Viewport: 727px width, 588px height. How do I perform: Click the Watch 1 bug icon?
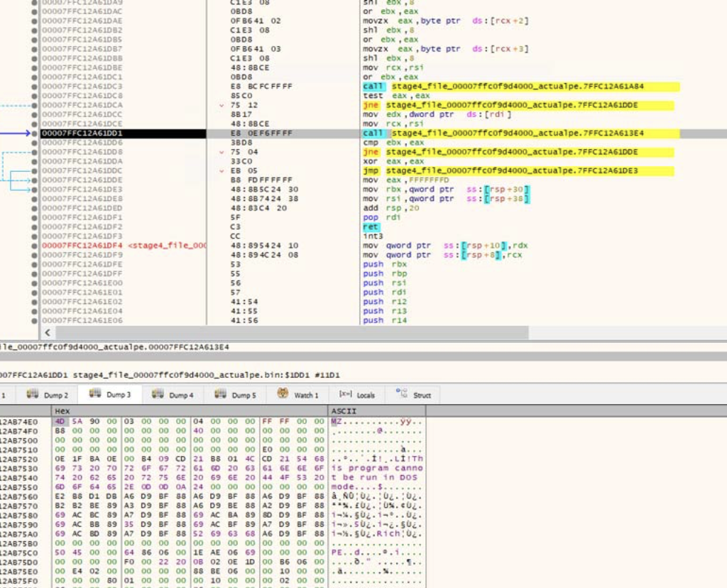[283, 393]
